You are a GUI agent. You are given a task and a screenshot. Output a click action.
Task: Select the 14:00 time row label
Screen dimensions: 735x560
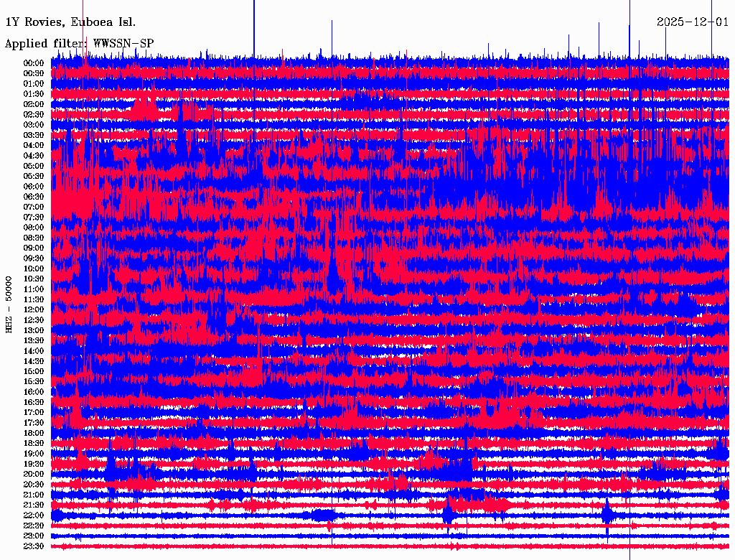(34, 350)
